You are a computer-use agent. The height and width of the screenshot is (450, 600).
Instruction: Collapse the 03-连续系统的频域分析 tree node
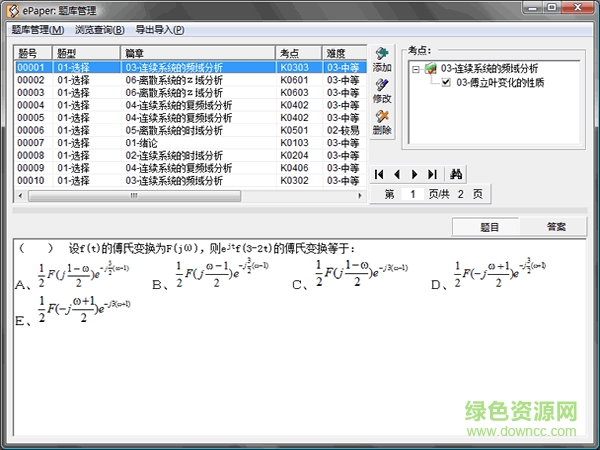(415, 68)
